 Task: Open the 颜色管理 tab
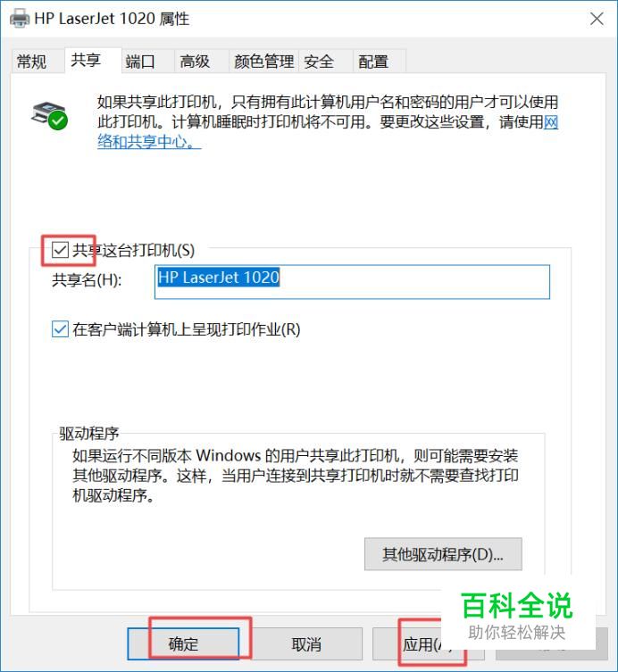(263, 62)
